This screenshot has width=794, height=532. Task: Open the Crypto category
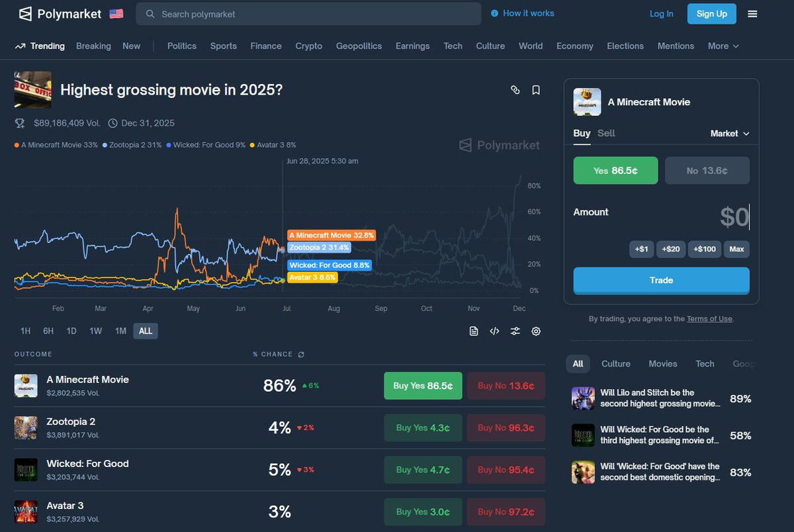[x=309, y=46]
